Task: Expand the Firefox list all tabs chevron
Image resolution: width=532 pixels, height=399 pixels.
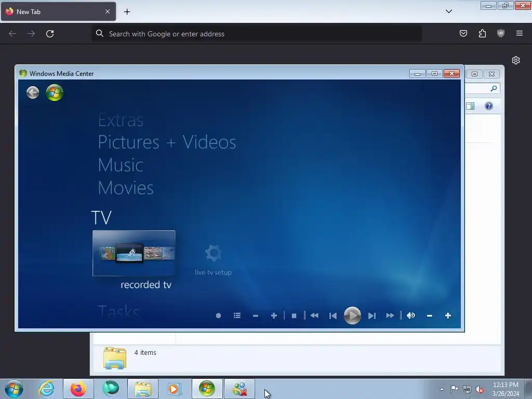Action: 449,11
